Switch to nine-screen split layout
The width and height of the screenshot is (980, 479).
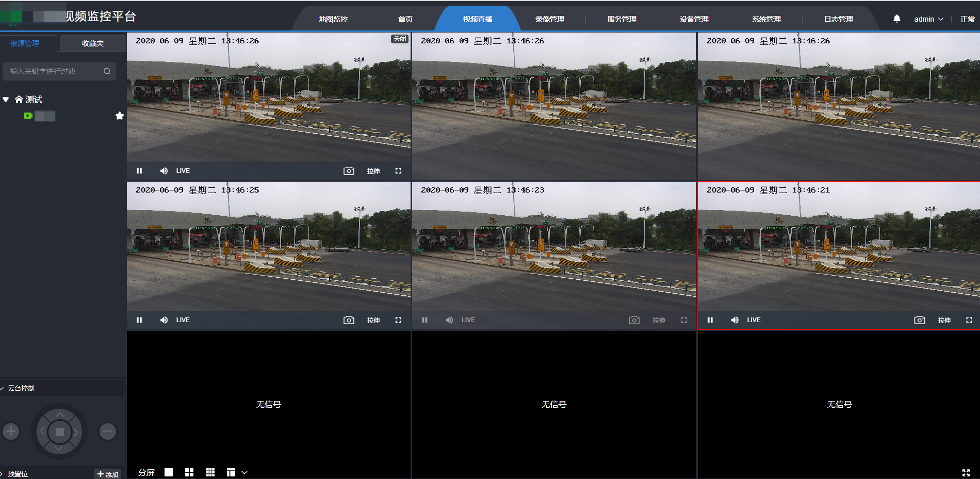[210, 472]
